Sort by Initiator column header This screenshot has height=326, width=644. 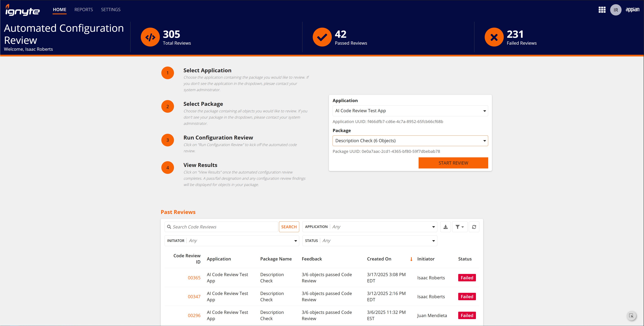point(426,259)
